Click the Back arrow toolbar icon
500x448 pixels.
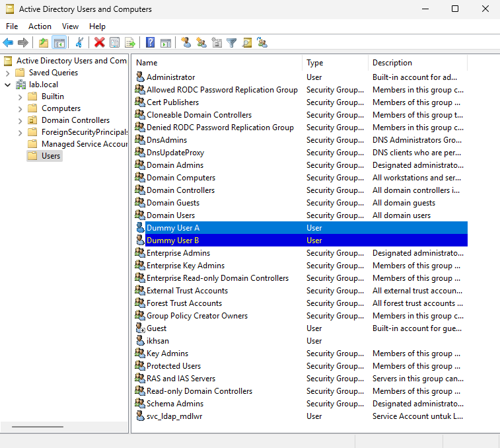click(8, 42)
